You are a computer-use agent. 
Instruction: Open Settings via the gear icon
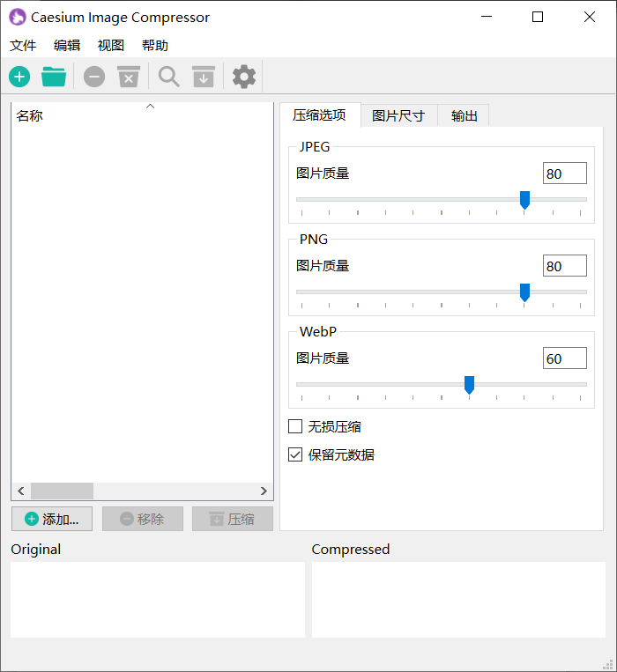coord(244,78)
